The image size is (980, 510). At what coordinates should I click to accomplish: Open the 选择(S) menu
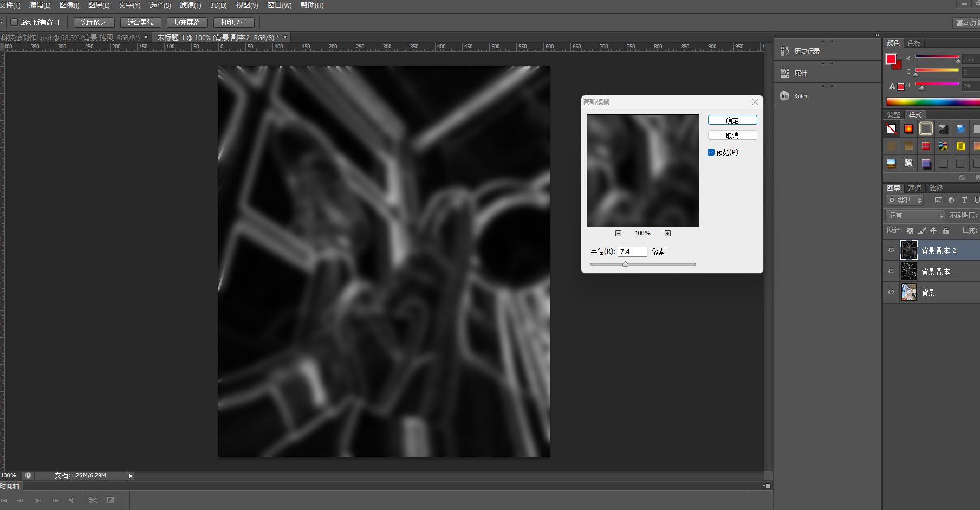click(160, 5)
